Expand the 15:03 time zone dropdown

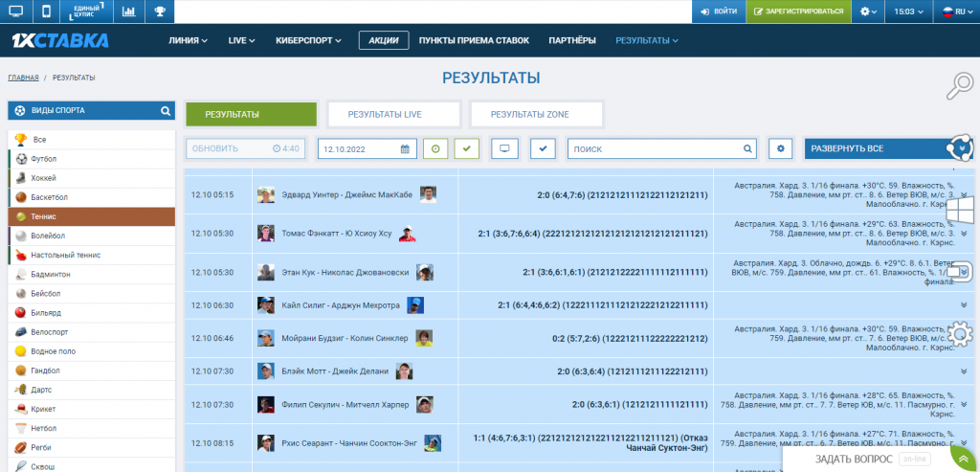click(x=909, y=11)
